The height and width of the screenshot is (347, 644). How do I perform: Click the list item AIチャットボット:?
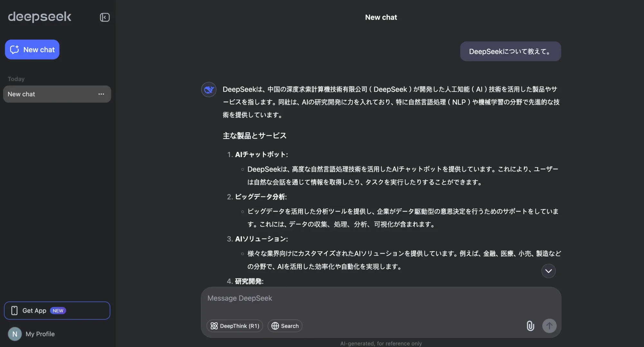[261, 155]
